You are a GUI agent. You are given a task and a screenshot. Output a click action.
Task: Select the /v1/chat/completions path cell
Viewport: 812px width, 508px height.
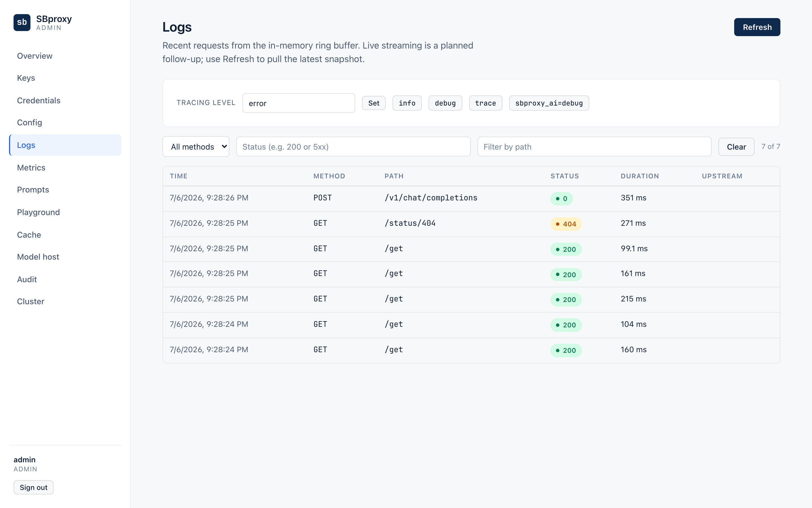tap(431, 198)
